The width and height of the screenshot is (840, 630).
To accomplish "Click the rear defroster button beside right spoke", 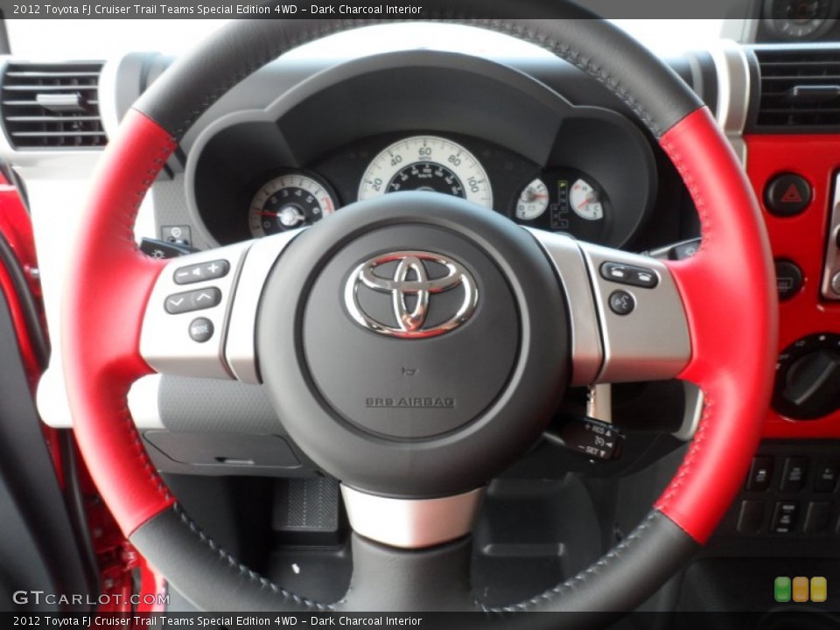I will [788, 278].
